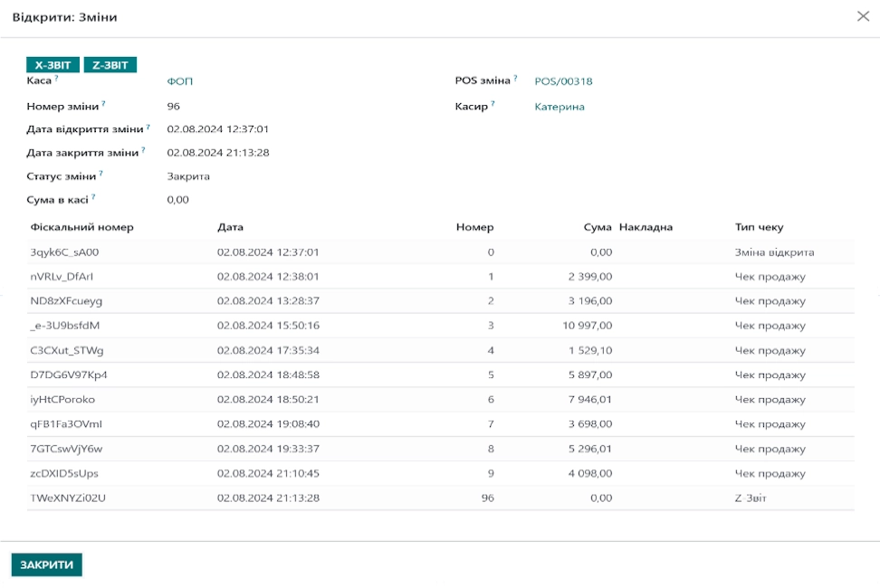Screen dimensions: 880x588
Task: Click the sum 4 098,00
Action: coord(590,474)
